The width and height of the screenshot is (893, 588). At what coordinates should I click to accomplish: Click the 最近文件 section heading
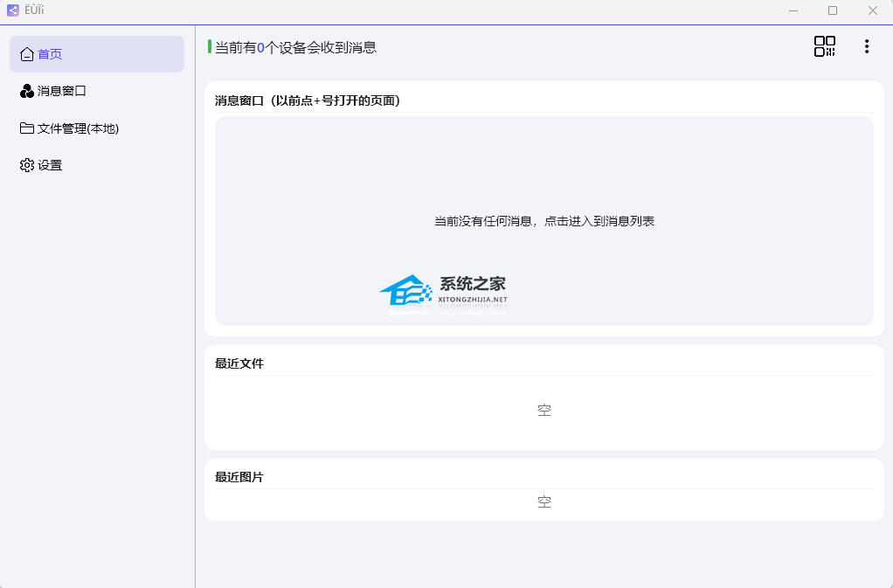click(239, 363)
